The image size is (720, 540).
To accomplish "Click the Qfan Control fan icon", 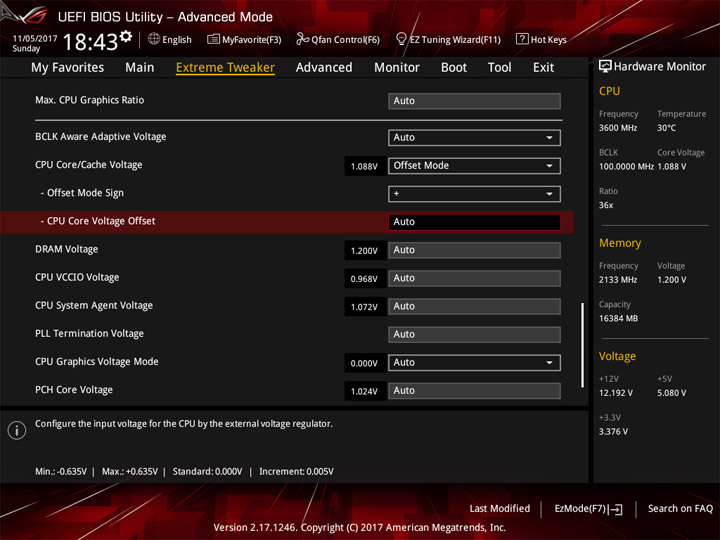I will (x=302, y=39).
